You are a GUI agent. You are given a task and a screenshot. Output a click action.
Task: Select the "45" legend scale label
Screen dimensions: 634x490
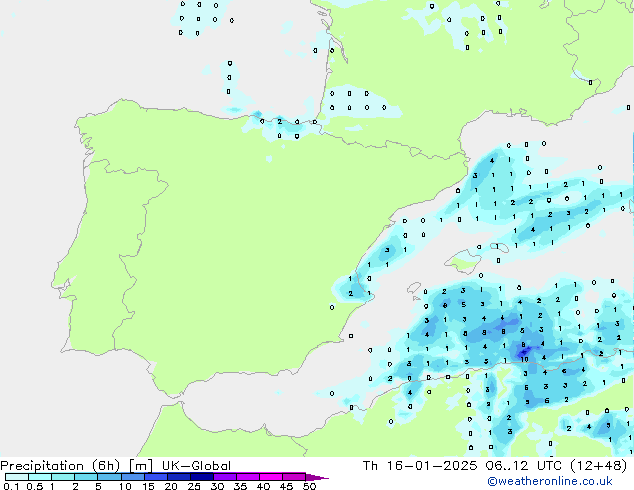[x=286, y=486]
